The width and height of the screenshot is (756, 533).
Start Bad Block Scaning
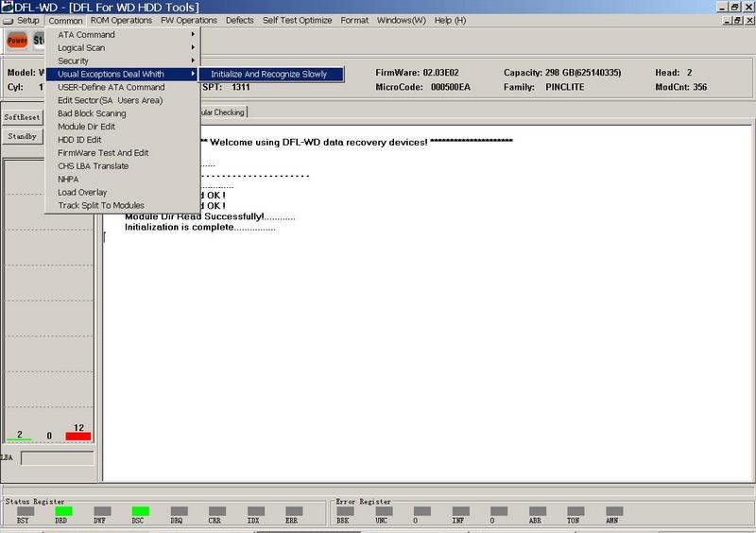click(123, 113)
